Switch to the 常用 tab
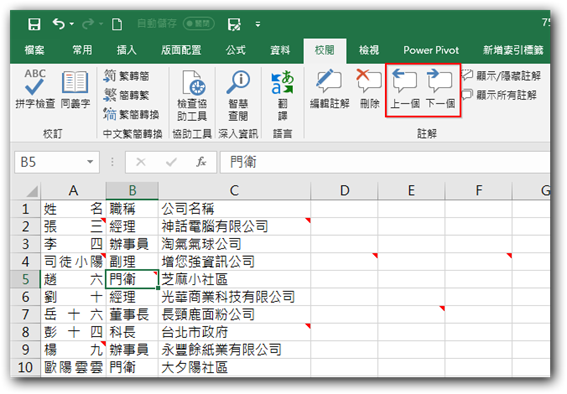The image size is (567, 394). [x=82, y=50]
